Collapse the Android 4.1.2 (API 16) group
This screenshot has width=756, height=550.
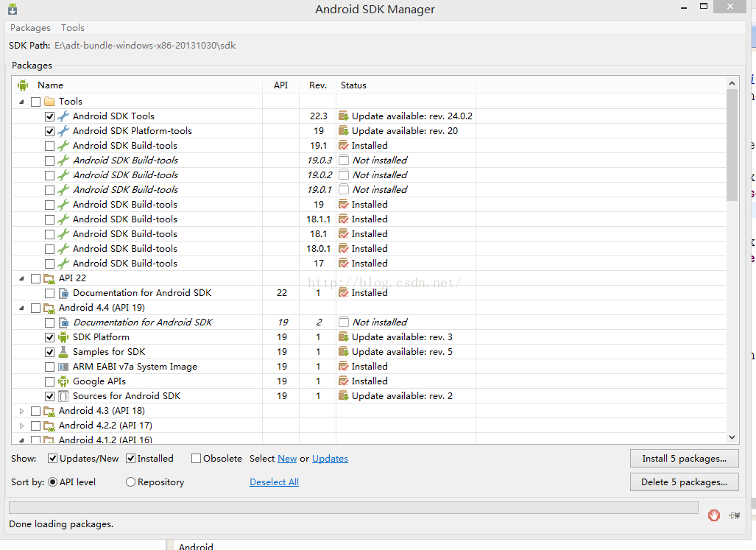point(21,440)
